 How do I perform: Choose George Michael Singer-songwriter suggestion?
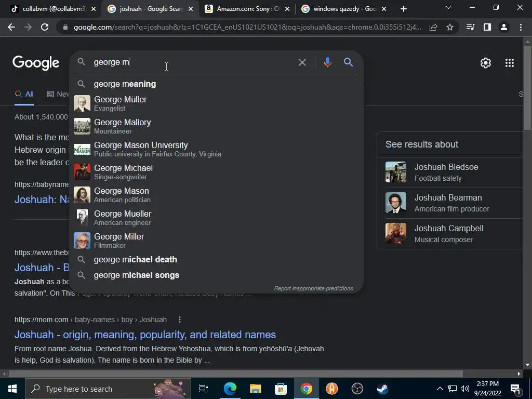pyautogui.click(x=217, y=172)
